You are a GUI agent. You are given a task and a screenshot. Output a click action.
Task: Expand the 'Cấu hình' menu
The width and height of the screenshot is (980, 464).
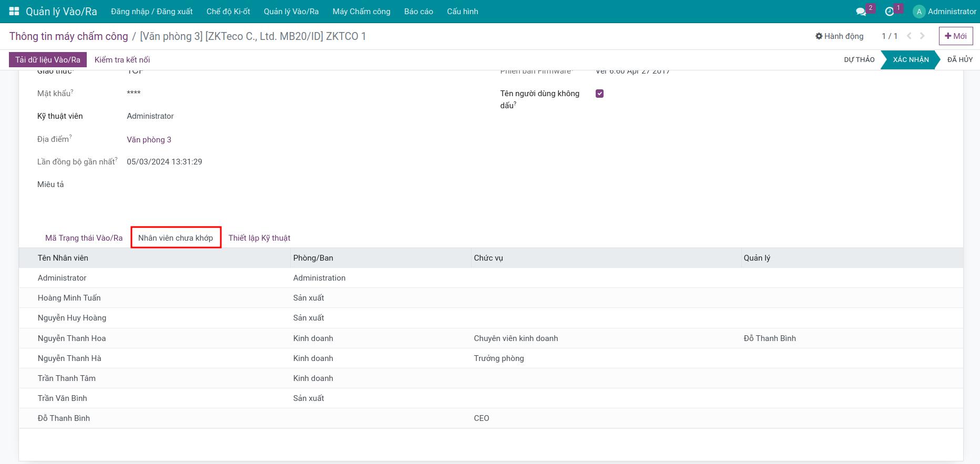(x=462, y=12)
